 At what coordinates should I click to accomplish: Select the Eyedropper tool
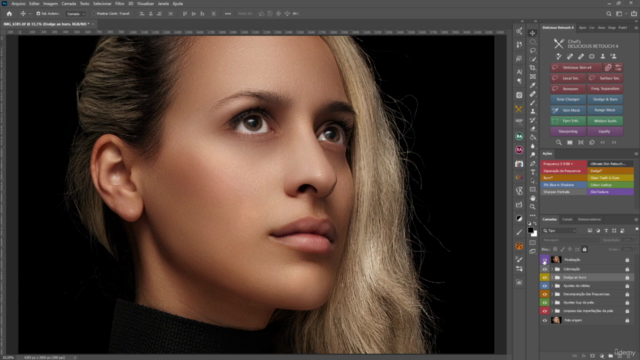[x=533, y=85]
